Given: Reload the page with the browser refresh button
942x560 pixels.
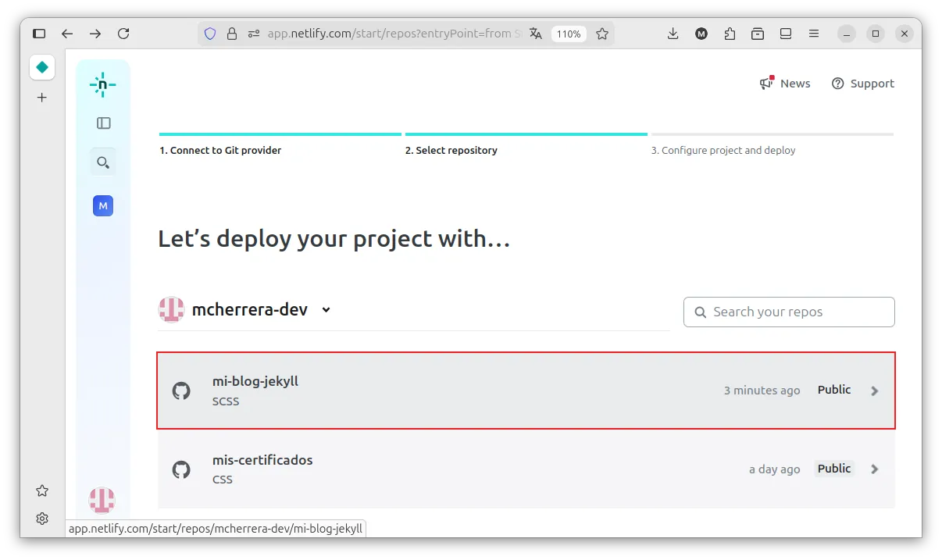Looking at the screenshot, I should [123, 34].
